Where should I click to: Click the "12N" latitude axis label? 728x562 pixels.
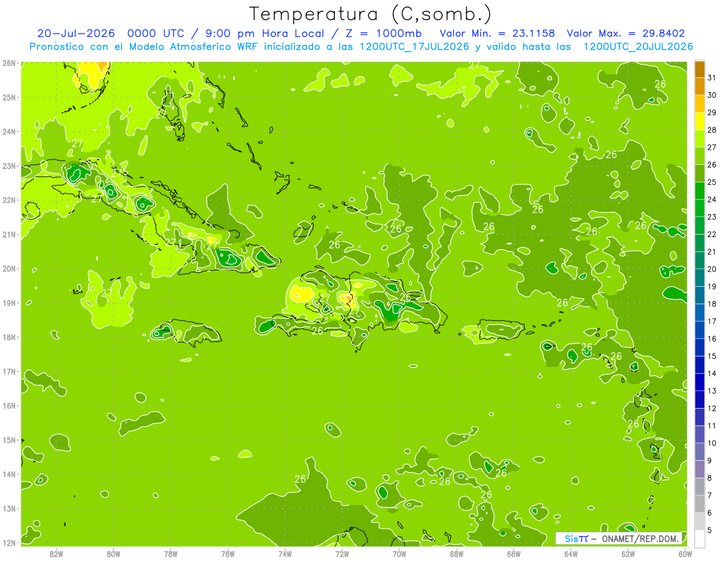click(x=9, y=543)
